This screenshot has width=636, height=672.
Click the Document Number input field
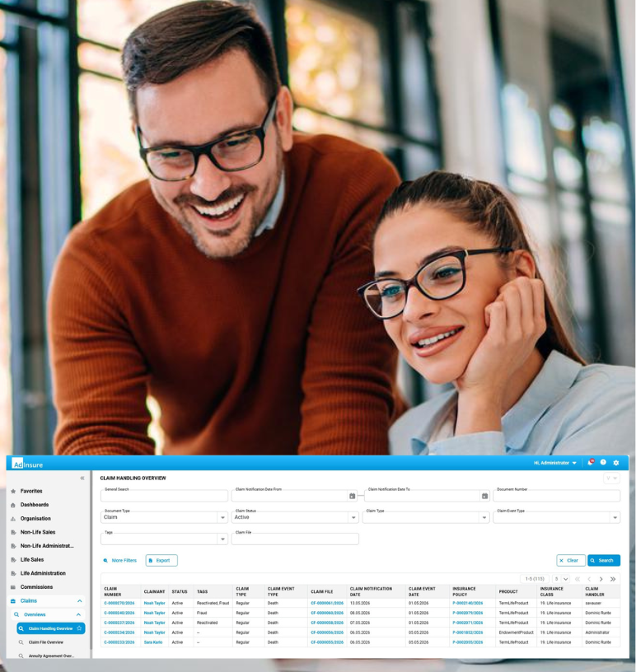[557, 496]
